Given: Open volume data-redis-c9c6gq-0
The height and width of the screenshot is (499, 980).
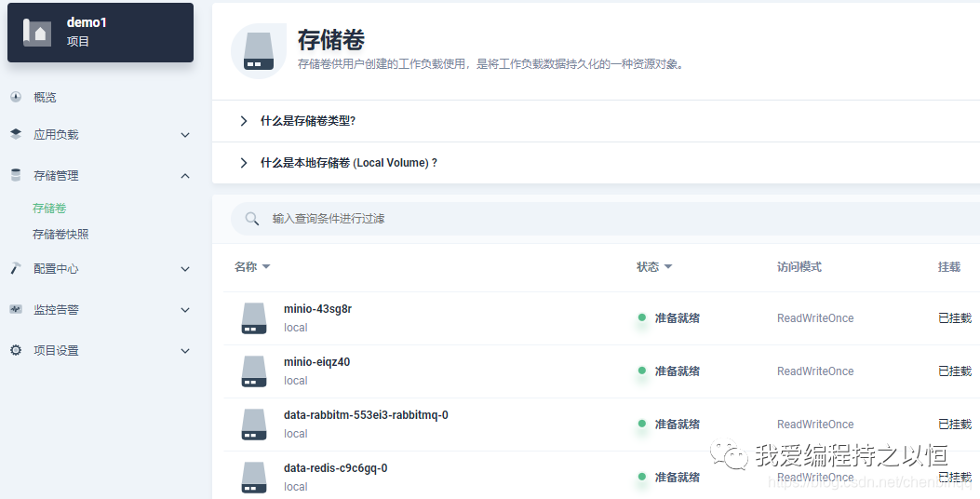Looking at the screenshot, I should coord(336,468).
